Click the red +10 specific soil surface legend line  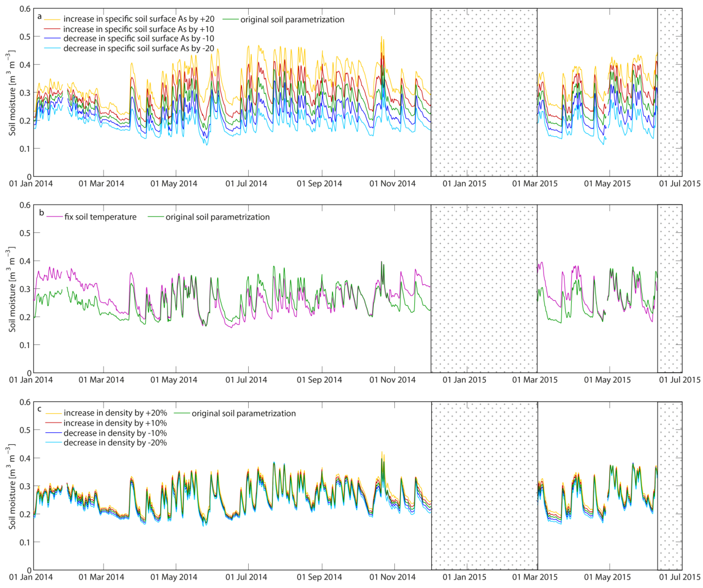coord(52,29)
